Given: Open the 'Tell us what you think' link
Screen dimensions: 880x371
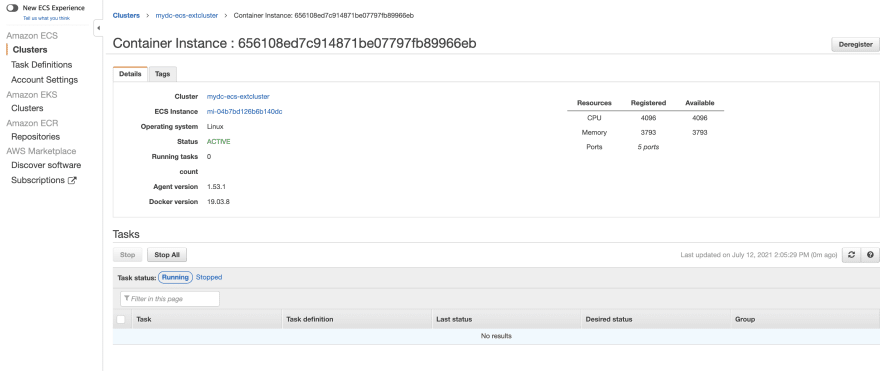Looking at the screenshot, I should 46,18.
